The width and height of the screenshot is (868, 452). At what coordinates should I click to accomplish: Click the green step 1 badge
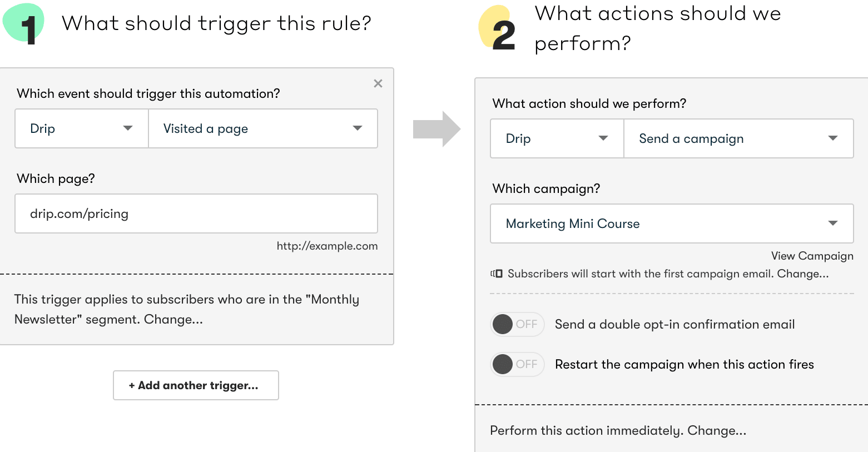coord(24,24)
